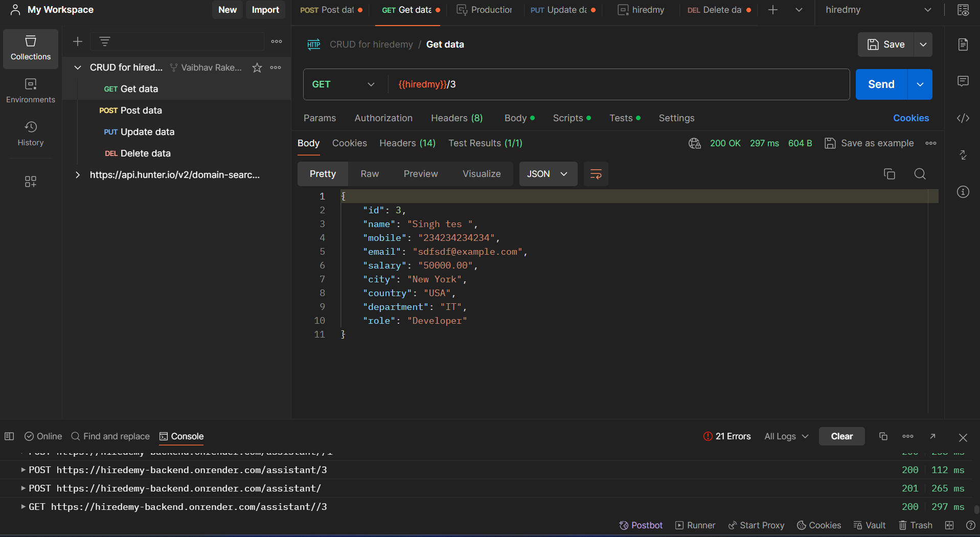Copy the response body
The image size is (980, 537).
pos(890,174)
